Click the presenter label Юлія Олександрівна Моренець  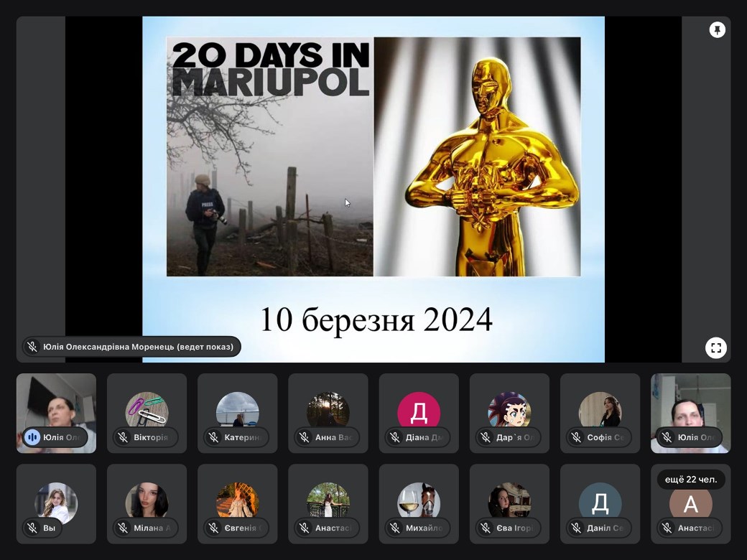click(131, 347)
